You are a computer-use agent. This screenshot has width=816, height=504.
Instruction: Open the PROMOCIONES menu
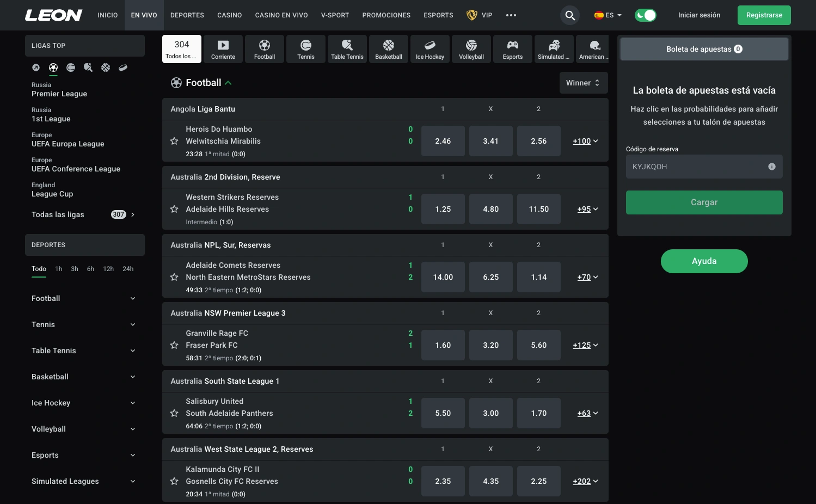point(386,15)
